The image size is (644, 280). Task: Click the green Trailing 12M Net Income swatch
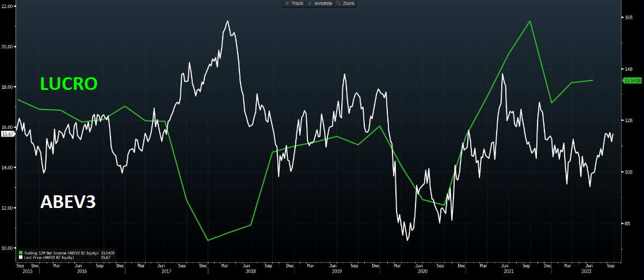tap(21, 253)
